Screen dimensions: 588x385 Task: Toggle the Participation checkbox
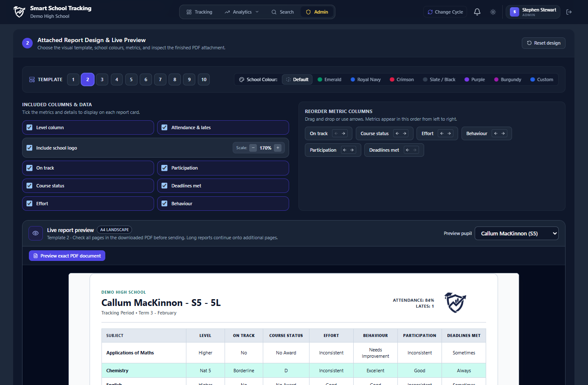point(164,168)
